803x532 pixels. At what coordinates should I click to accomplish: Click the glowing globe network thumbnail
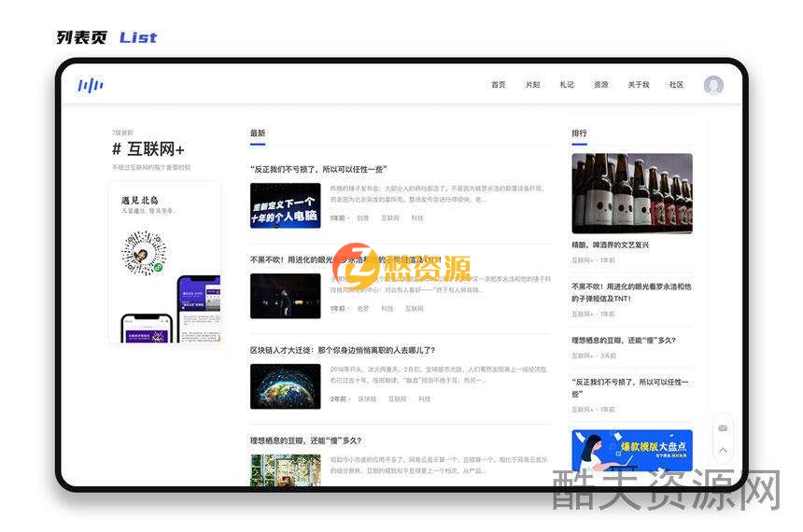285,386
